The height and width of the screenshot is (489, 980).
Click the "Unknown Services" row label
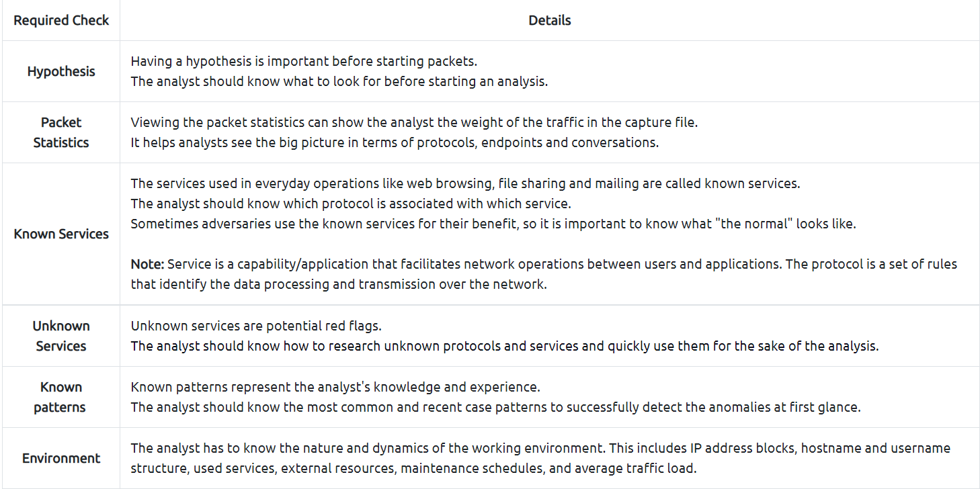tap(61, 336)
